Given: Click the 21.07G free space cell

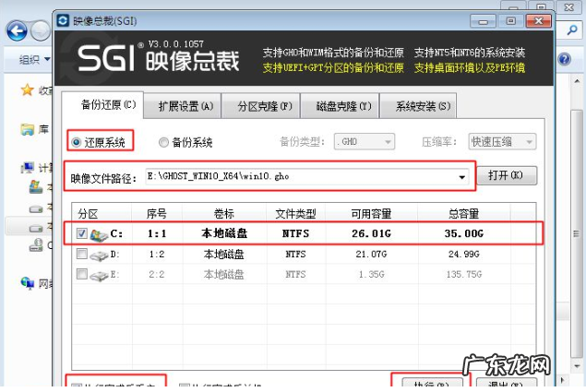Looking at the screenshot, I should point(371,255).
